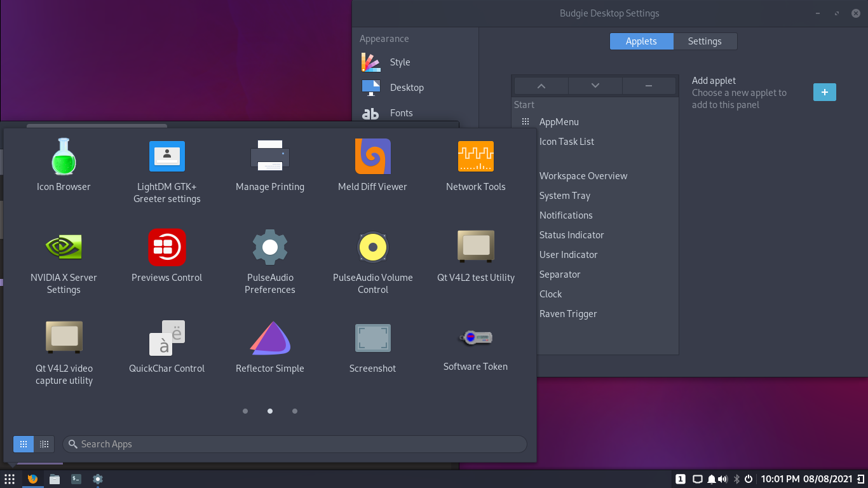Switch app menu to list view

pyautogui.click(x=44, y=444)
